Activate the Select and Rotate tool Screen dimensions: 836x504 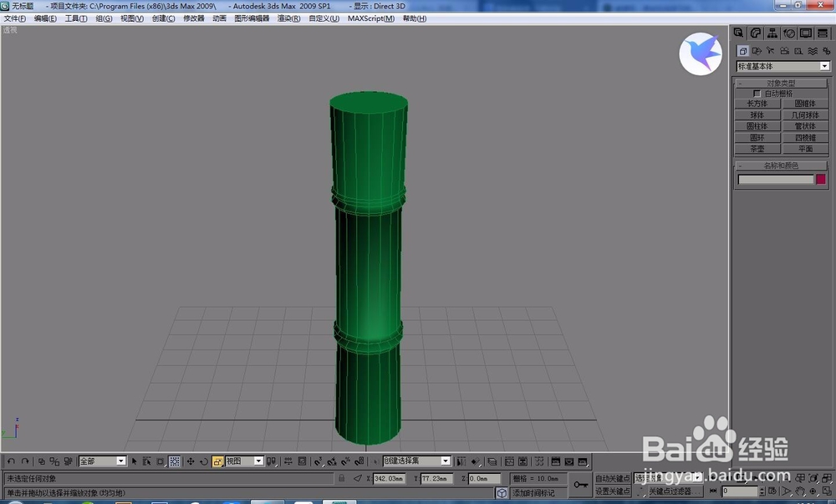click(204, 461)
